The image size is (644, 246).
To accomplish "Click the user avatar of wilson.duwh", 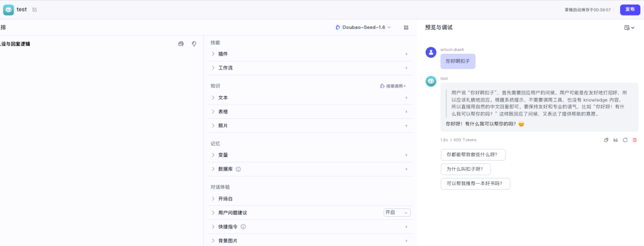I will [x=431, y=52].
